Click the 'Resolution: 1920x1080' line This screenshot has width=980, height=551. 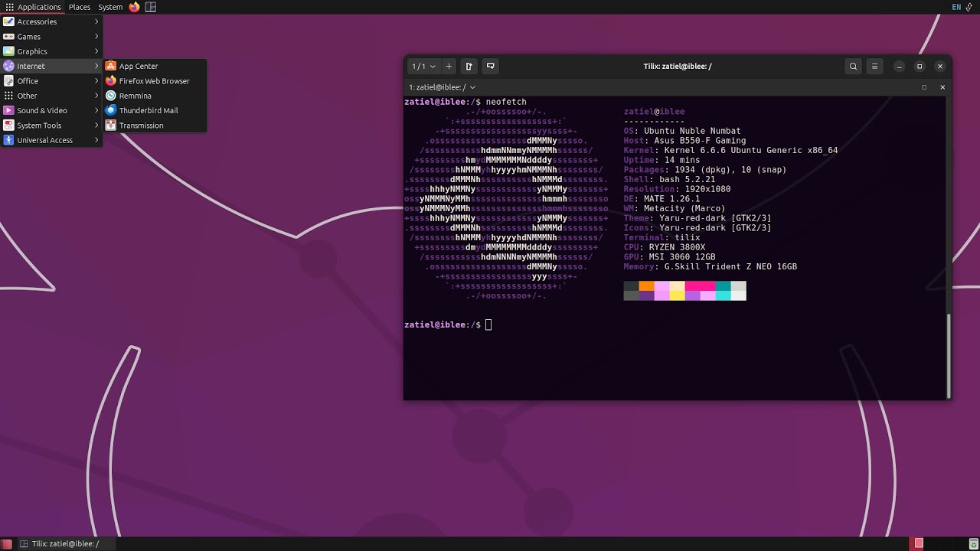(x=677, y=189)
